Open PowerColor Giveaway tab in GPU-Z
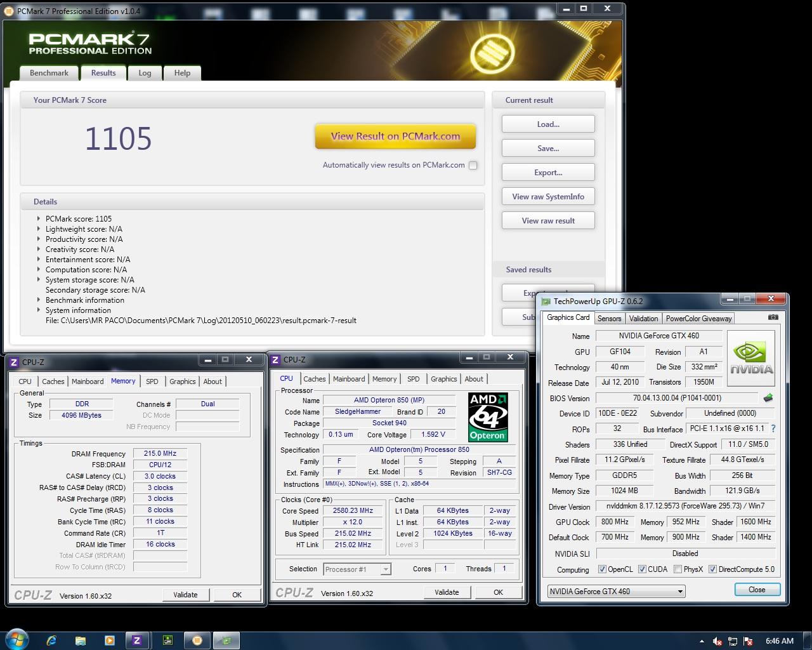 698,319
